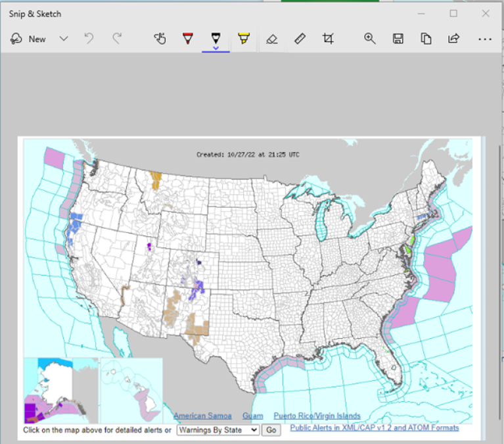The width and height of the screenshot is (504, 444).
Task: Click the Redo arrow icon
Action: (117, 38)
